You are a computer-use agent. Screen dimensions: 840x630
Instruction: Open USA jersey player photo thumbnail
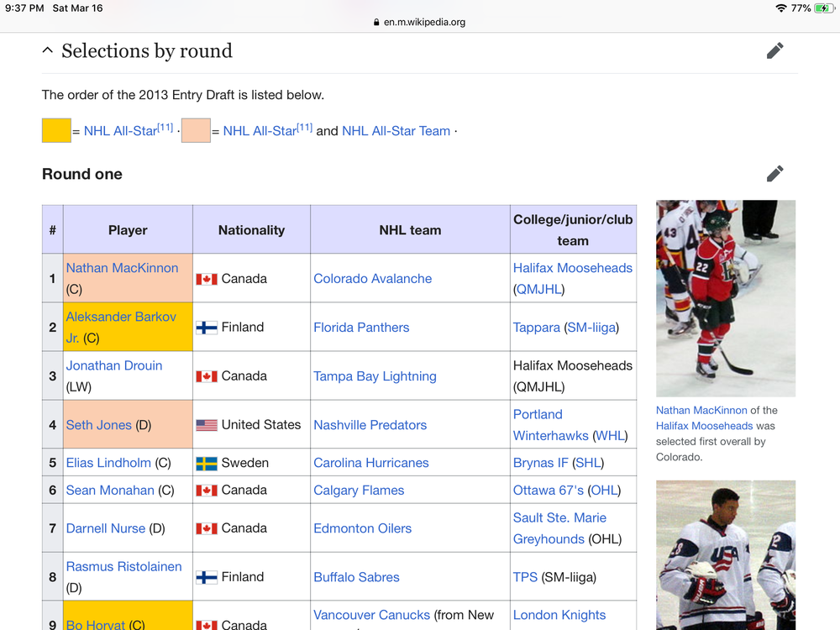pos(726,555)
